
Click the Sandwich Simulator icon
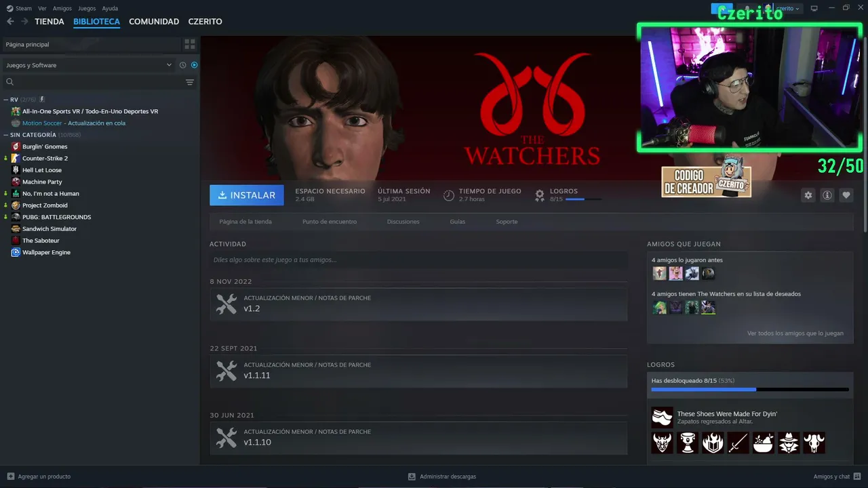click(x=16, y=229)
